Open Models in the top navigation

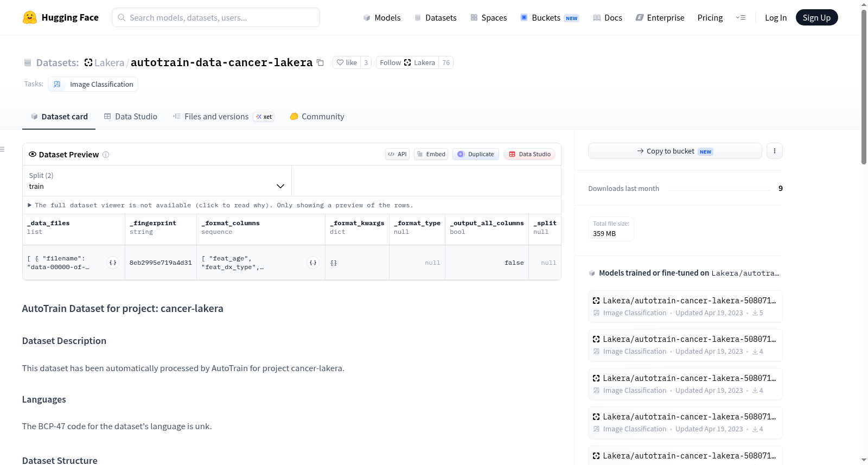click(382, 17)
